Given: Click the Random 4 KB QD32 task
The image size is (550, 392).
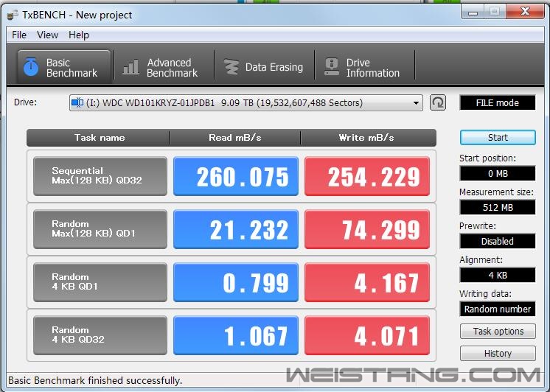Looking at the screenshot, I should [100, 335].
